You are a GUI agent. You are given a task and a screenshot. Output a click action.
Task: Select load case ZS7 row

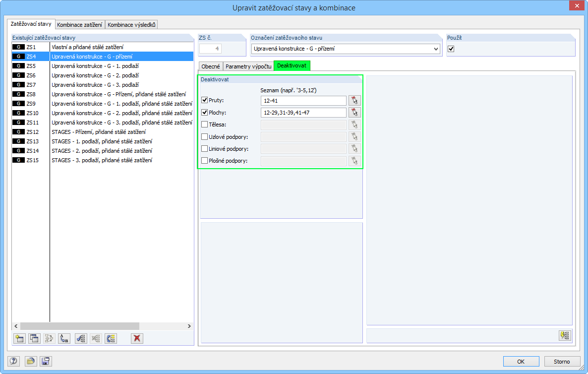[x=103, y=84]
